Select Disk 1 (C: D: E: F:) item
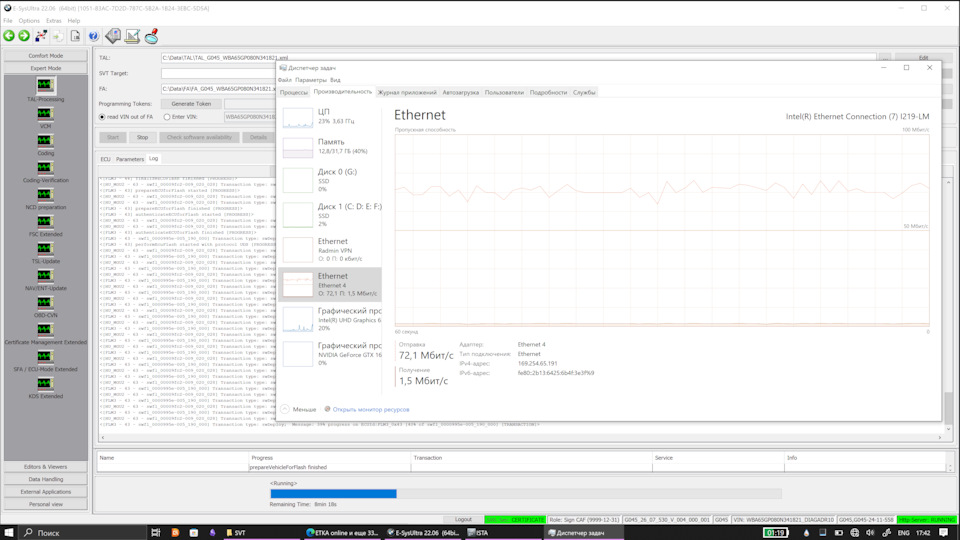Image resolution: width=960 pixels, height=540 pixels. (x=329, y=215)
